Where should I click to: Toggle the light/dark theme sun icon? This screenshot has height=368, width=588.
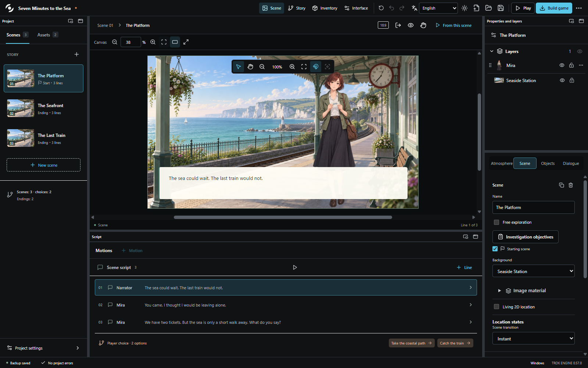(465, 8)
